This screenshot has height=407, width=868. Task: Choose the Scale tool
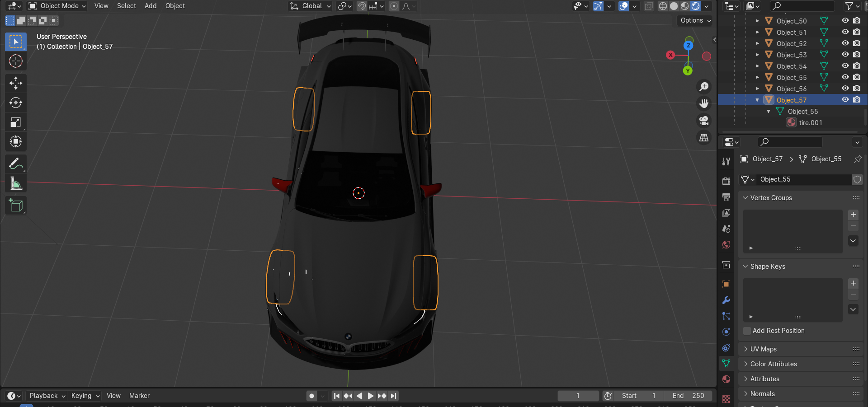pos(16,122)
